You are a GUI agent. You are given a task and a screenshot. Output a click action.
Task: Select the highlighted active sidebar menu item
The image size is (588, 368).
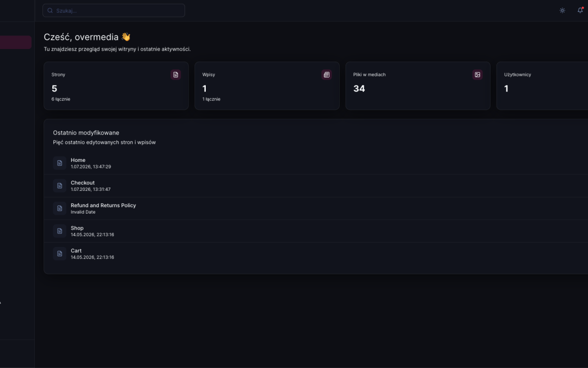pos(15,43)
